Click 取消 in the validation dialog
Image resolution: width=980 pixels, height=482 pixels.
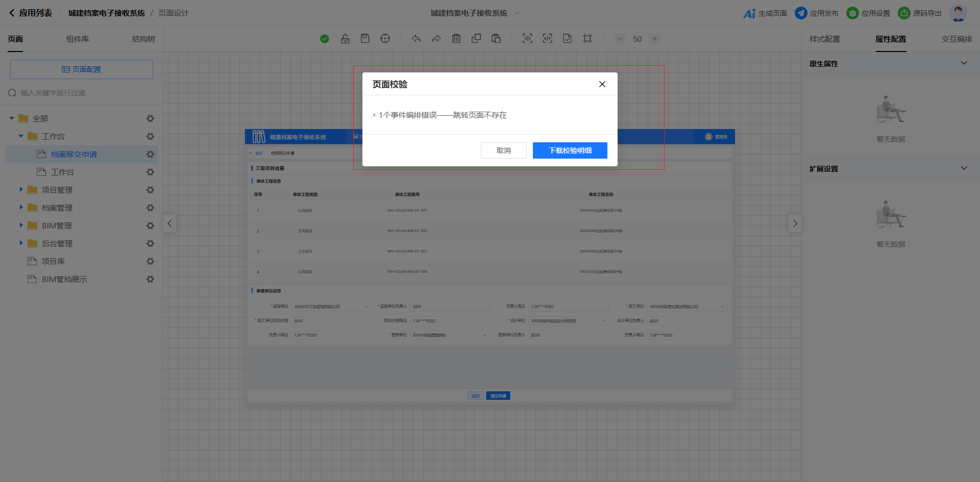[x=503, y=150]
